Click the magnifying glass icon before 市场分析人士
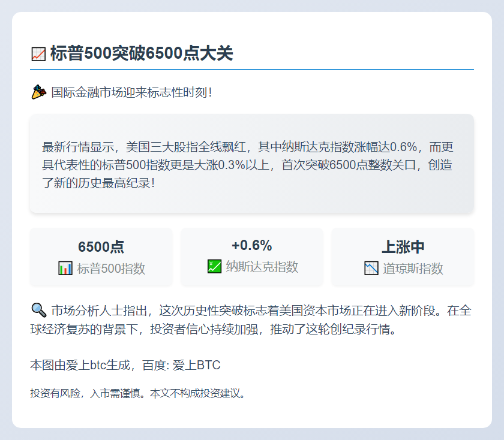The height and width of the screenshot is (440, 504). click(38, 310)
